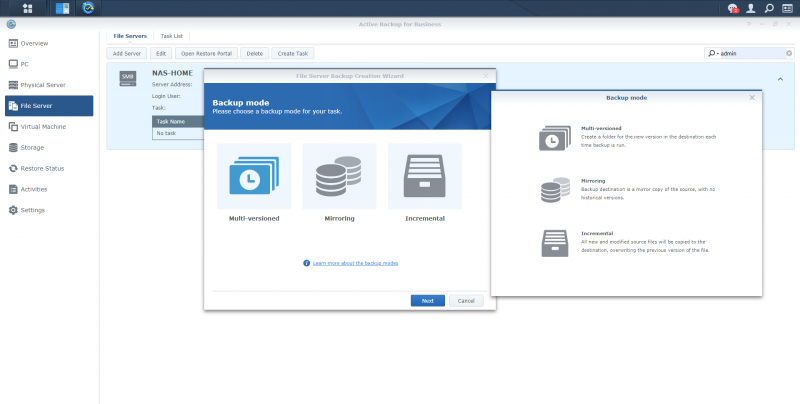Open the widgets panel icon
Viewport: 800px width, 404px height.
[x=787, y=8]
